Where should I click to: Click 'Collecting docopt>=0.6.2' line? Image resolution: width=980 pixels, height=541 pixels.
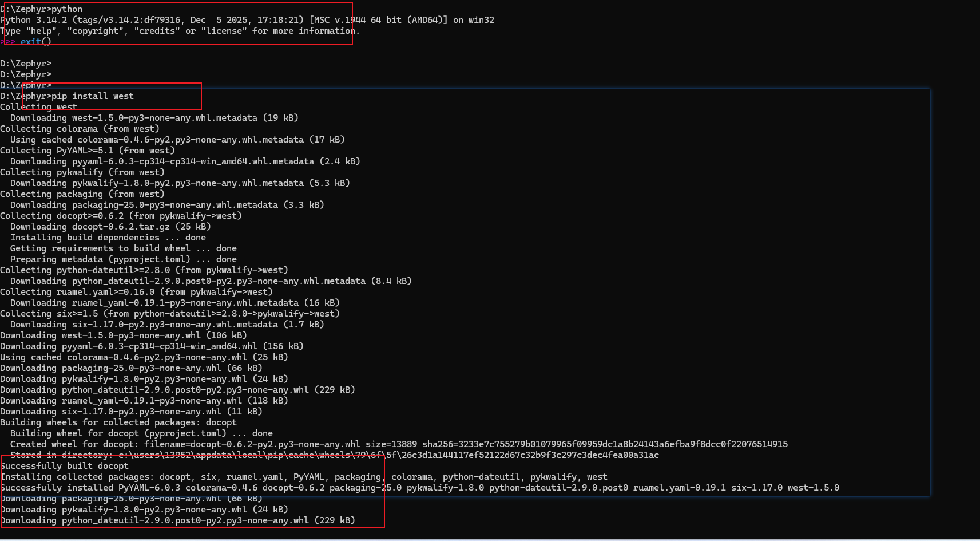[x=121, y=216]
